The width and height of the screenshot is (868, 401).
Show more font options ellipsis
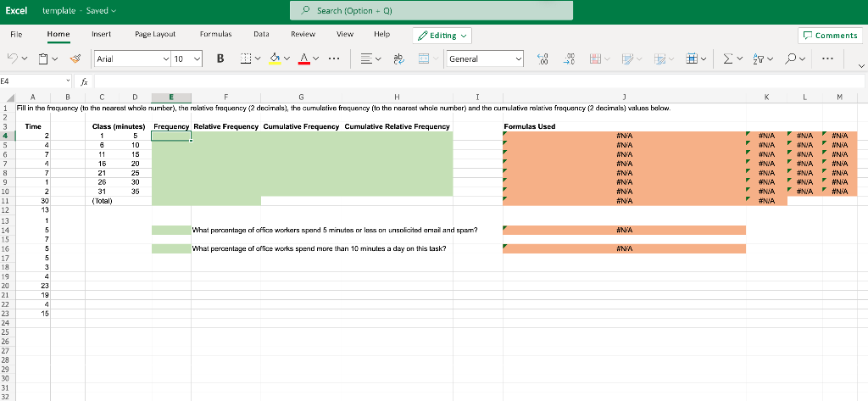(333, 58)
